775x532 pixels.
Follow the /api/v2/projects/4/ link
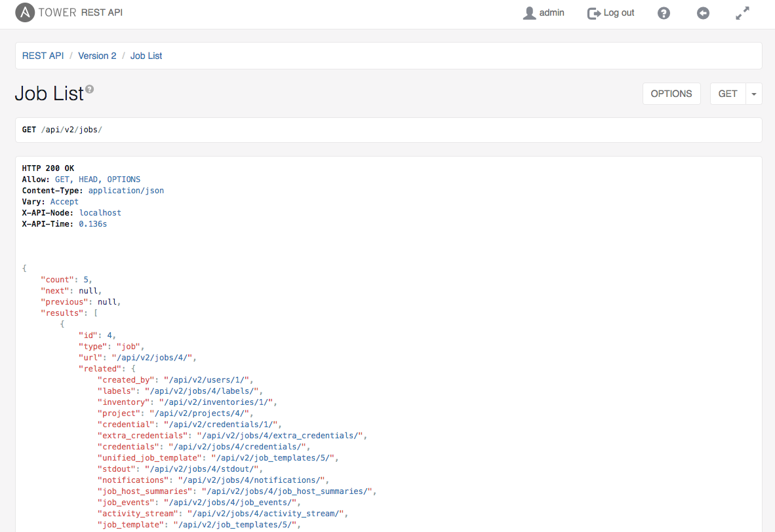point(201,413)
